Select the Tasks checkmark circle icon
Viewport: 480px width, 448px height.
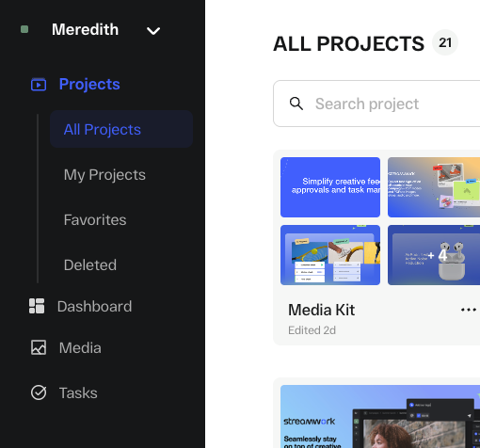pos(39,392)
